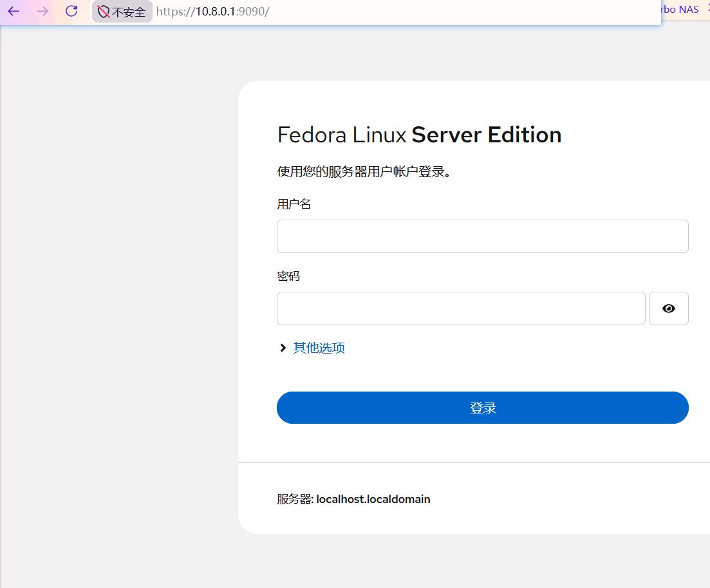Click the 其他选项 link text
The width and height of the screenshot is (710, 588).
pyautogui.click(x=319, y=348)
